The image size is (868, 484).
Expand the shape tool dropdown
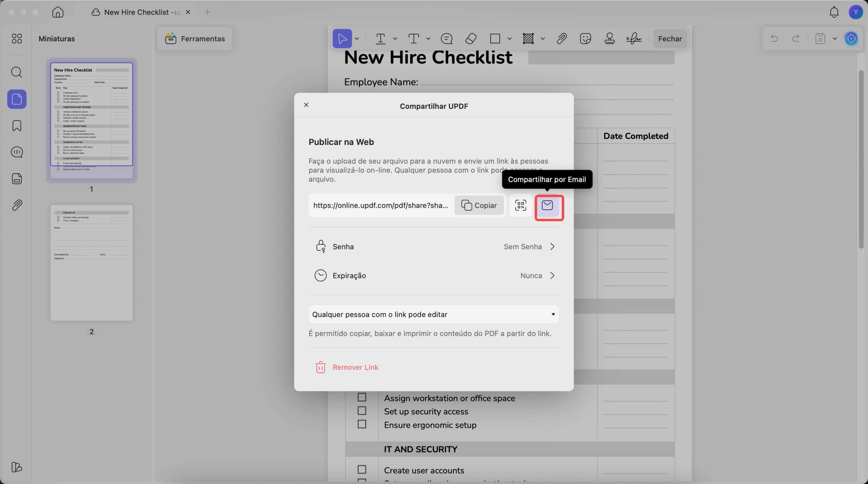pyautogui.click(x=510, y=39)
